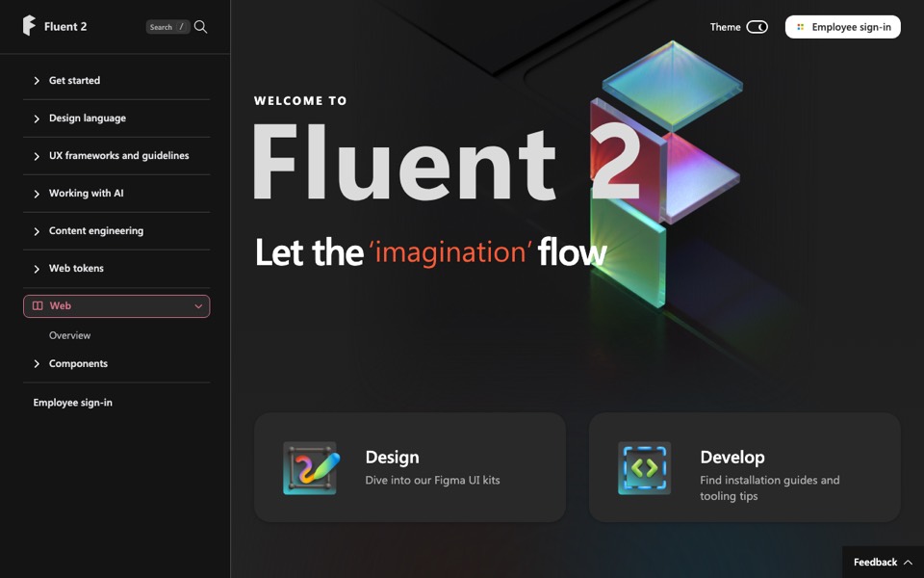Expand the Get started chevron
Viewport: 924px width, 578px height.
(37, 81)
